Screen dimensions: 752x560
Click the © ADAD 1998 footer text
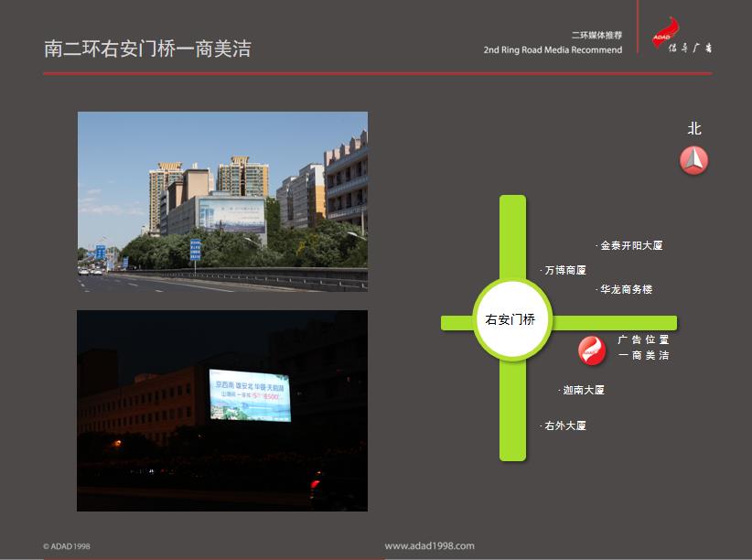[x=66, y=546]
